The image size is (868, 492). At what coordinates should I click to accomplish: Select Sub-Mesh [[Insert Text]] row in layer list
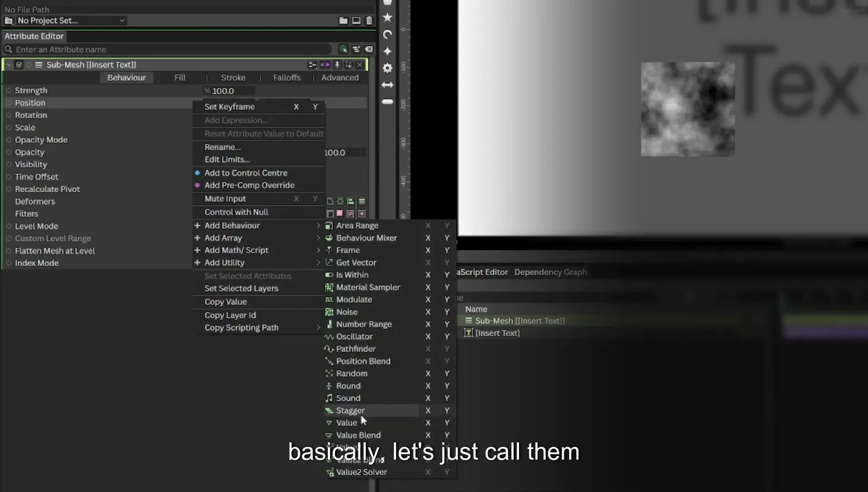coord(520,321)
